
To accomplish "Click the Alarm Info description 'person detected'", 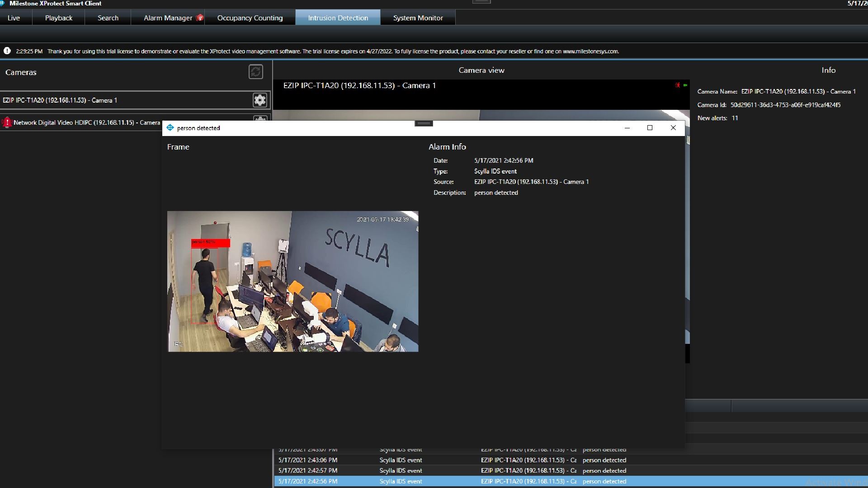I will click(x=496, y=192).
